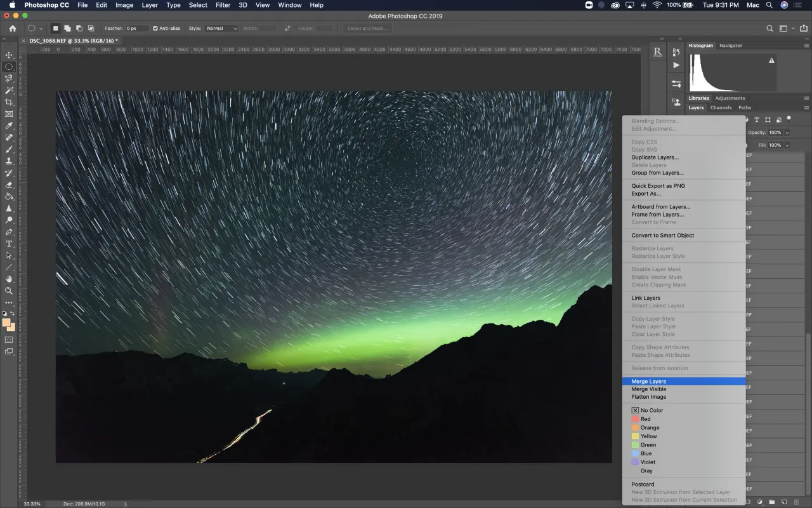Click the Select and Mask button

click(x=367, y=28)
